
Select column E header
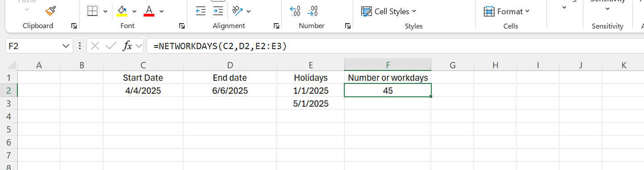pos(310,65)
